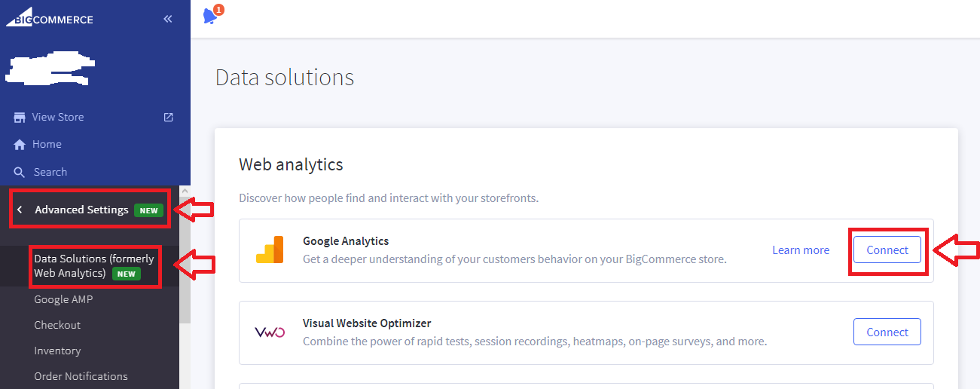The width and height of the screenshot is (980, 389).
Task: Connect Visual Website Optimizer
Action: (887, 332)
